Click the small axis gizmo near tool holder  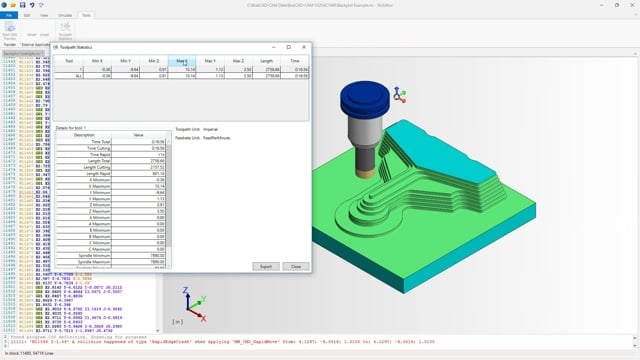(399, 95)
